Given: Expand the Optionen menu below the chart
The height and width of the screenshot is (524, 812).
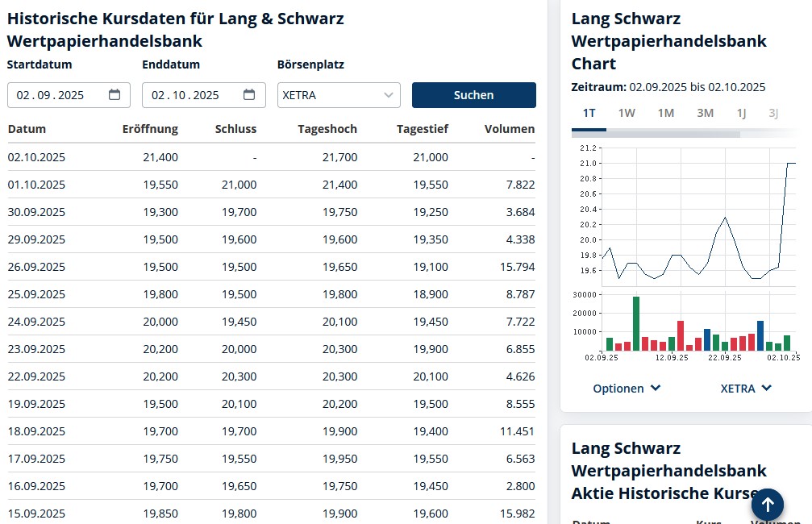Looking at the screenshot, I should [x=627, y=388].
